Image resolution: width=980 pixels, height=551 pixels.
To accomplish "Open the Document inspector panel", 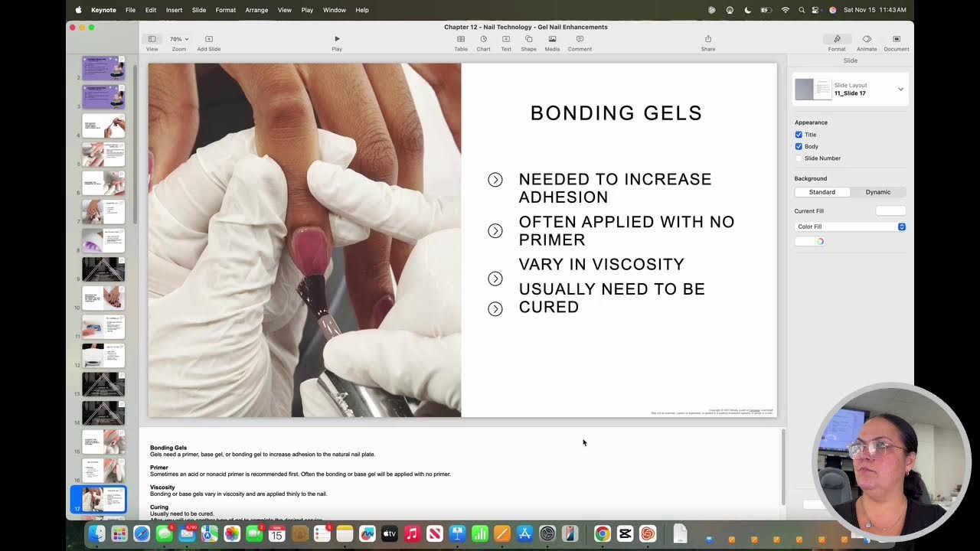I will (897, 39).
